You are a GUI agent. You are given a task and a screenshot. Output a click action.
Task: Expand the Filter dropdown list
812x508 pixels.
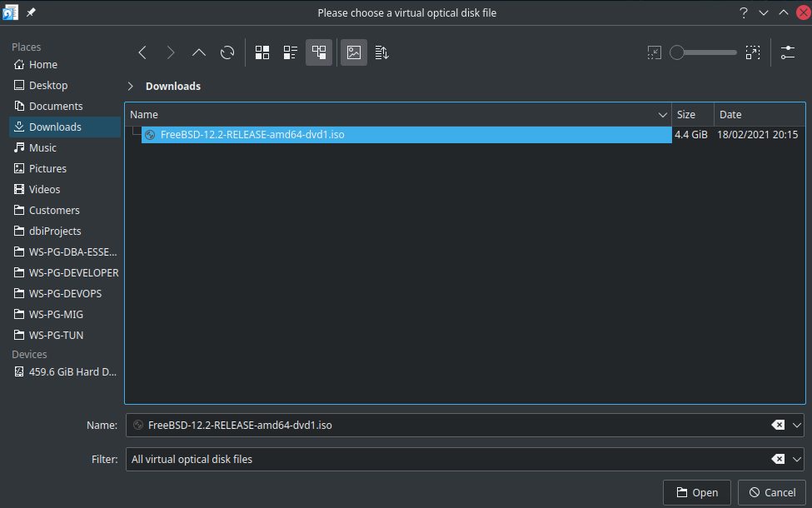(796, 460)
